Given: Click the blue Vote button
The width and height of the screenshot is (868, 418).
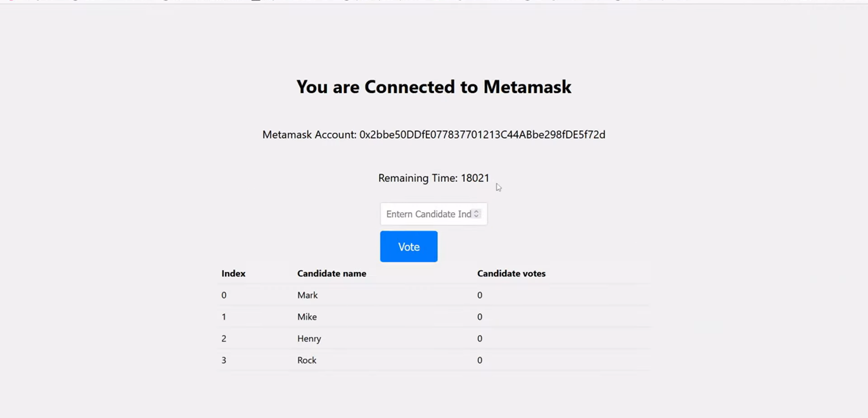Looking at the screenshot, I should pyautogui.click(x=409, y=246).
